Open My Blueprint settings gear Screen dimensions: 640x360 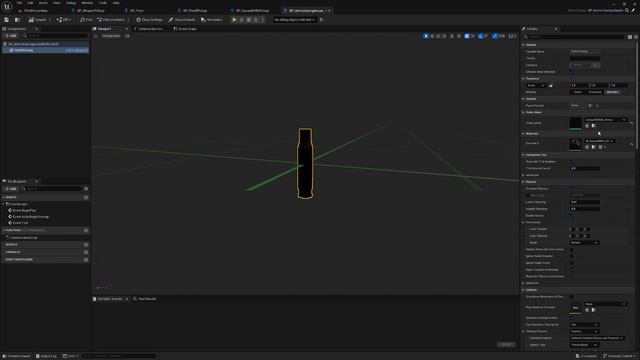point(86,189)
